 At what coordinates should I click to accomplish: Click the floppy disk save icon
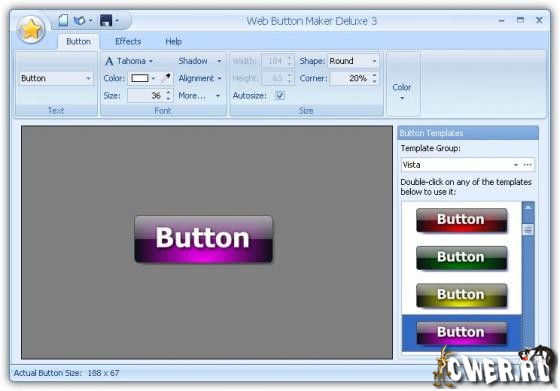[x=106, y=20]
